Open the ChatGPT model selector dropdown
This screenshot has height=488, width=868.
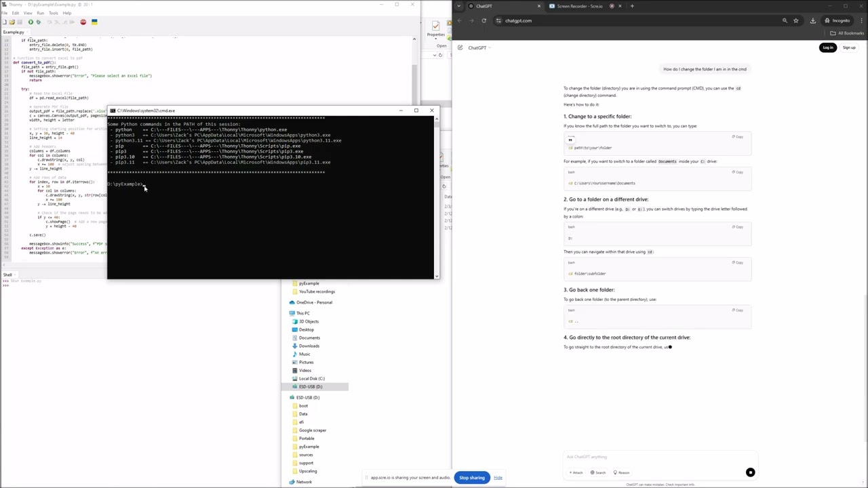click(x=479, y=47)
